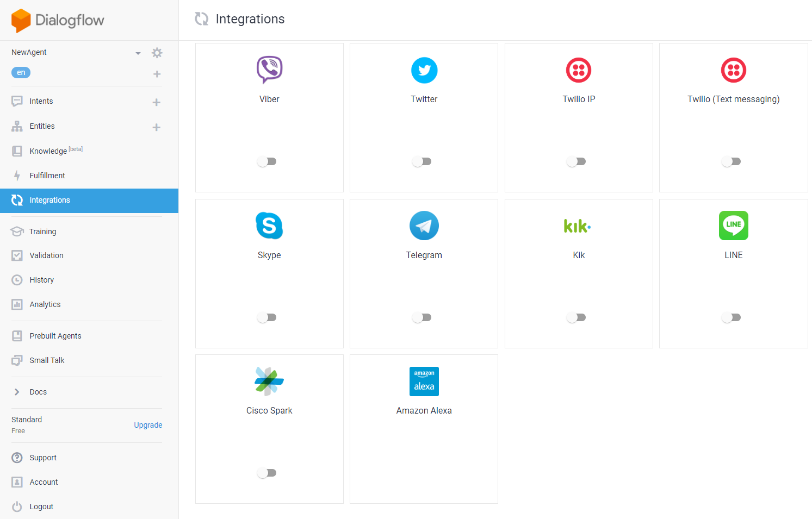
Task: Click the Viber logo icon
Action: (269, 70)
